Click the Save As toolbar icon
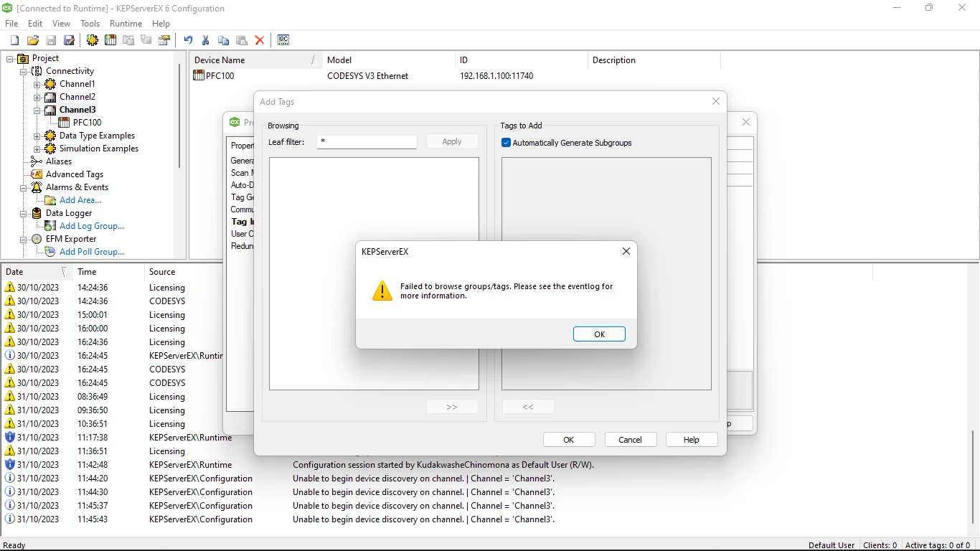Viewport: 980px width, 551px height. click(x=70, y=40)
